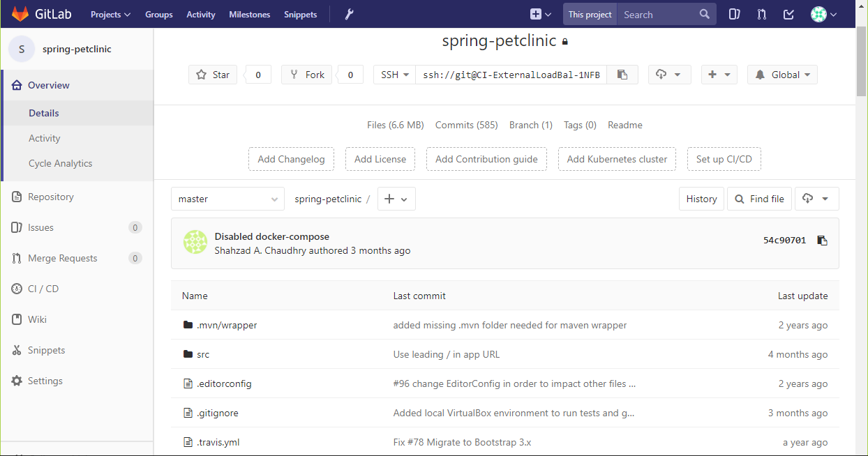Click the Disabled docker-compose commit author avatar
This screenshot has width=868, height=456.
tap(195, 242)
